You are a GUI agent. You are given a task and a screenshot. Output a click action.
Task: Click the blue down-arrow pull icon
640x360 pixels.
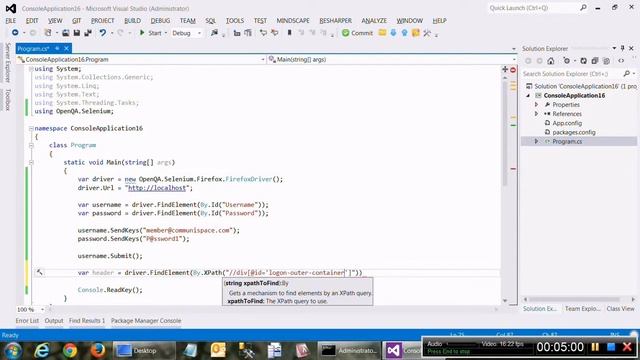pos(393,33)
